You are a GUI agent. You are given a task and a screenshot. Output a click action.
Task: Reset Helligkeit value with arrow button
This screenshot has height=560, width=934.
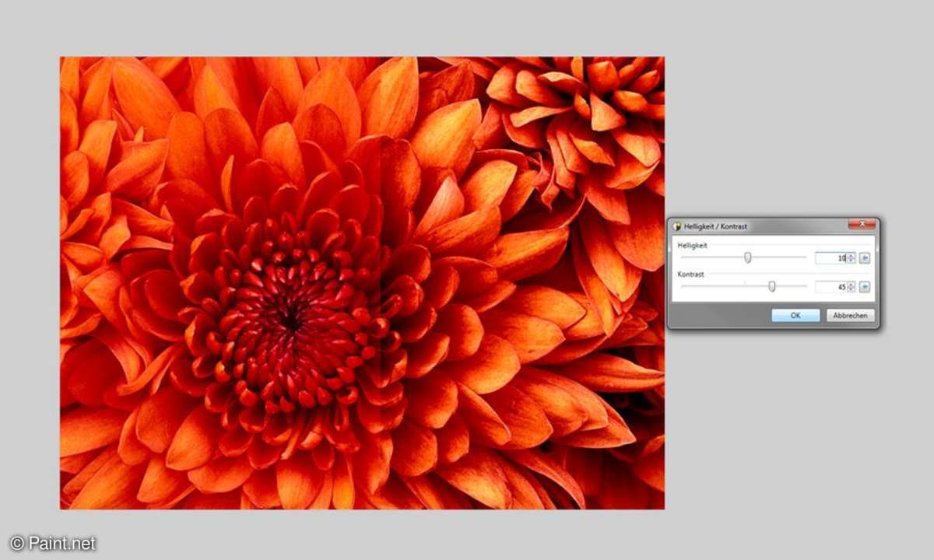pos(865,258)
